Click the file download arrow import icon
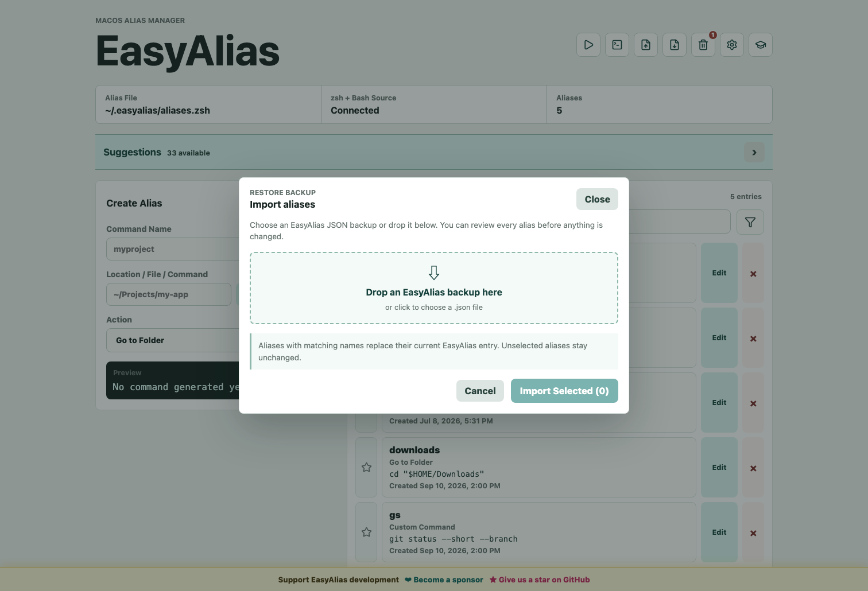 pos(675,45)
